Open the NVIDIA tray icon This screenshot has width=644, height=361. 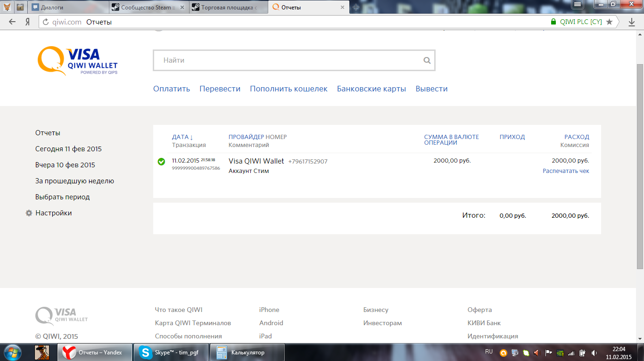pyautogui.click(x=560, y=353)
